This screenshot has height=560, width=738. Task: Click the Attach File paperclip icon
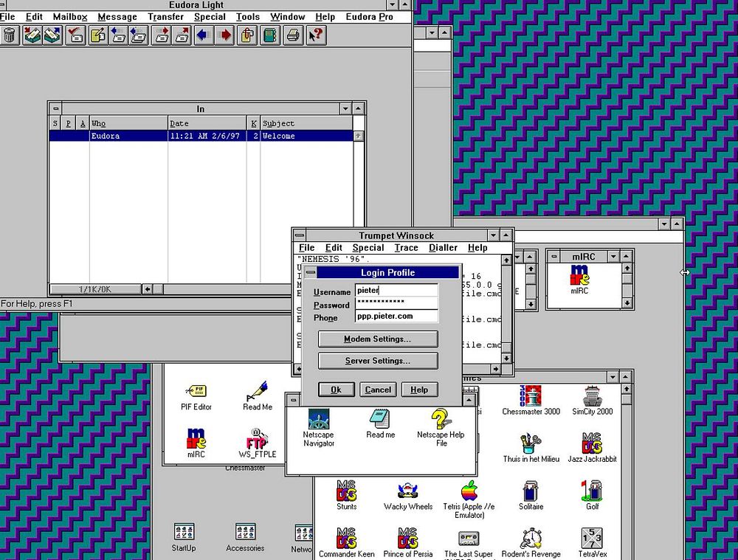click(247, 35)
